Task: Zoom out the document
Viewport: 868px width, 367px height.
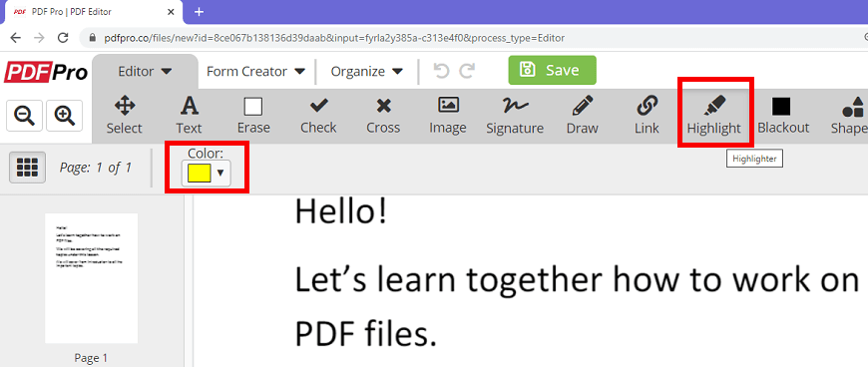Action: tap(24, 115)
